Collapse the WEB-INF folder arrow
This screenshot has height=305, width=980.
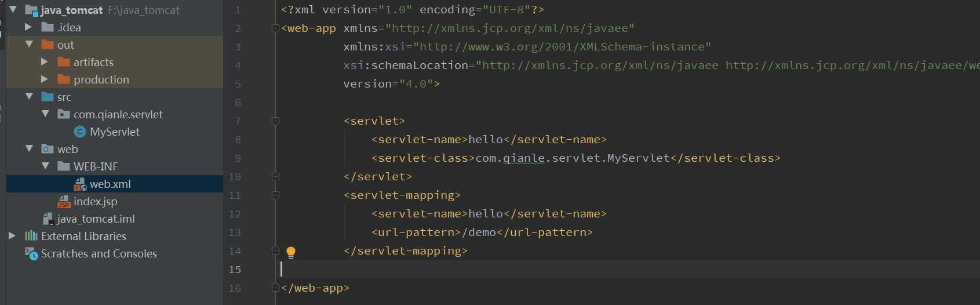click(x=46, y=166)
